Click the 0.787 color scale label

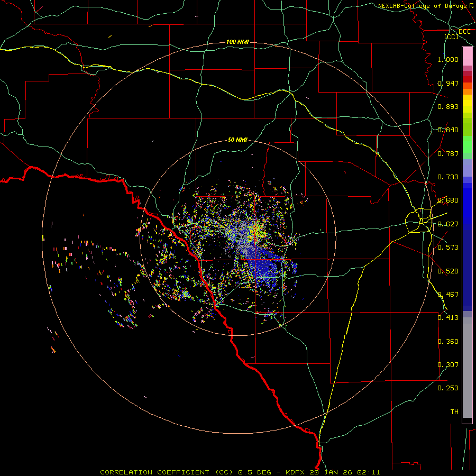pos(448,153)
